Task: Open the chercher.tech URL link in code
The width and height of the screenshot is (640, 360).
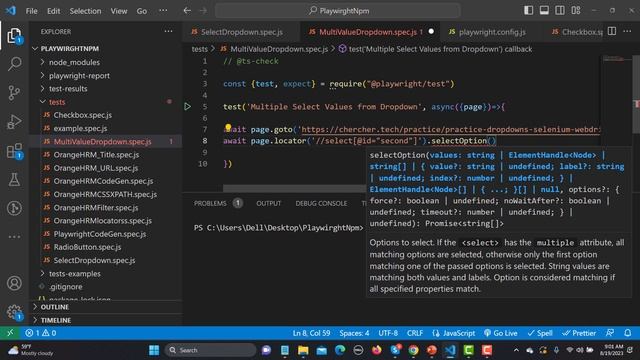Action: tap(450, 129)
